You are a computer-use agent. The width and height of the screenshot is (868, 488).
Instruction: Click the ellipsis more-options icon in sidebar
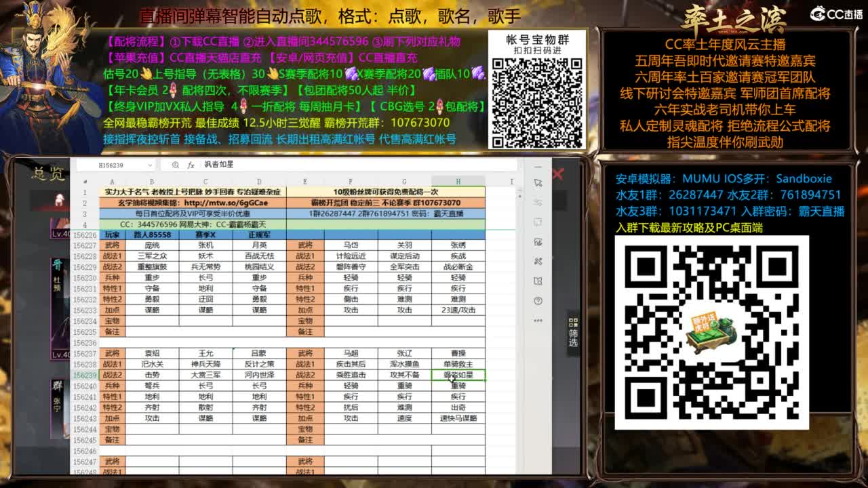click(537, 319)
